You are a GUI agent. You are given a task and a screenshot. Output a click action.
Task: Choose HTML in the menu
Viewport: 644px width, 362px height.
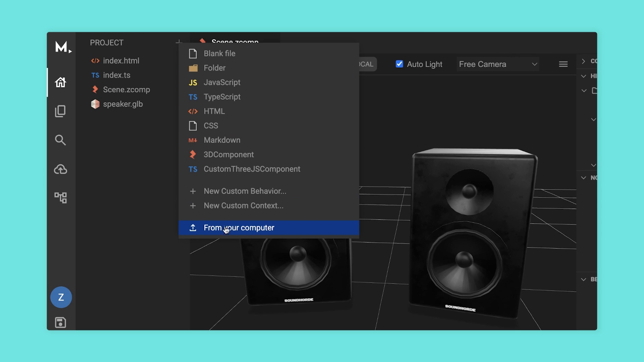pos(269,111)
